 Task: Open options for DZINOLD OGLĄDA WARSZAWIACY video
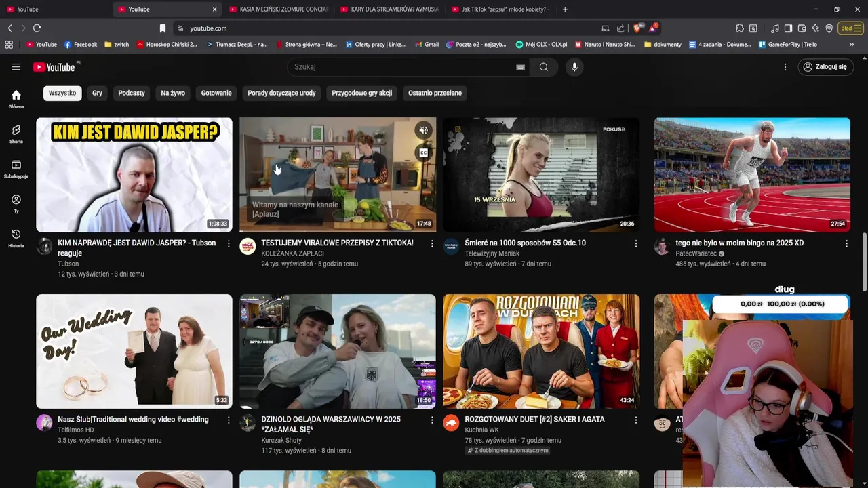[x=432, y=420]
